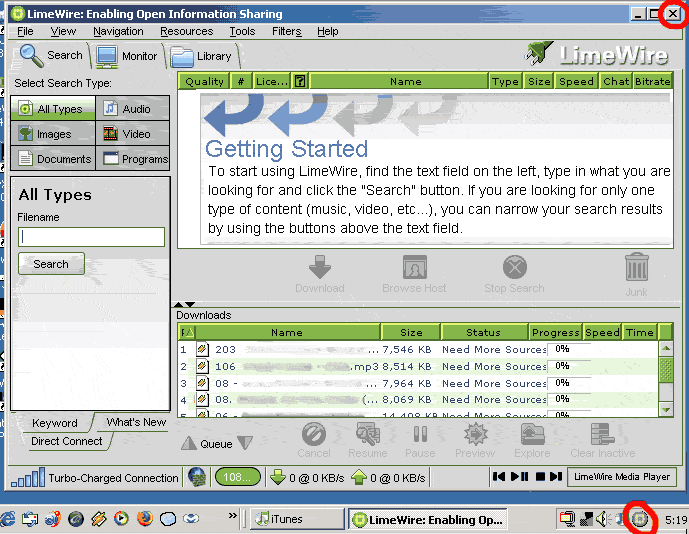Image resolution: width=689 pixels, height=534 pixels.
Task: Sort results by Name column header
Action: click(x=399, y=81)
